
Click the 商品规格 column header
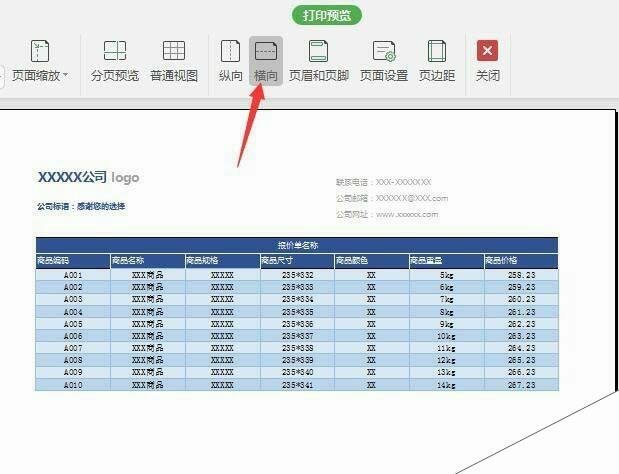pyautogui.click(x=223, y=260)
